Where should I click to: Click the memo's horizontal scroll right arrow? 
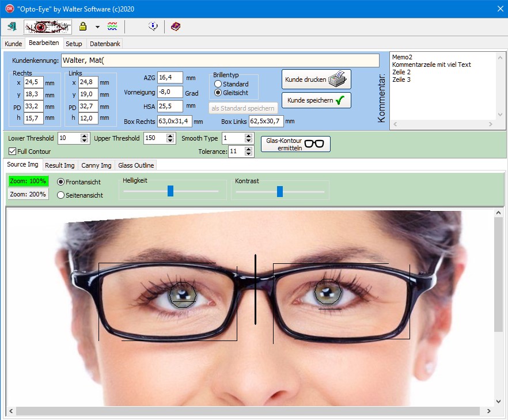point(491,124)
